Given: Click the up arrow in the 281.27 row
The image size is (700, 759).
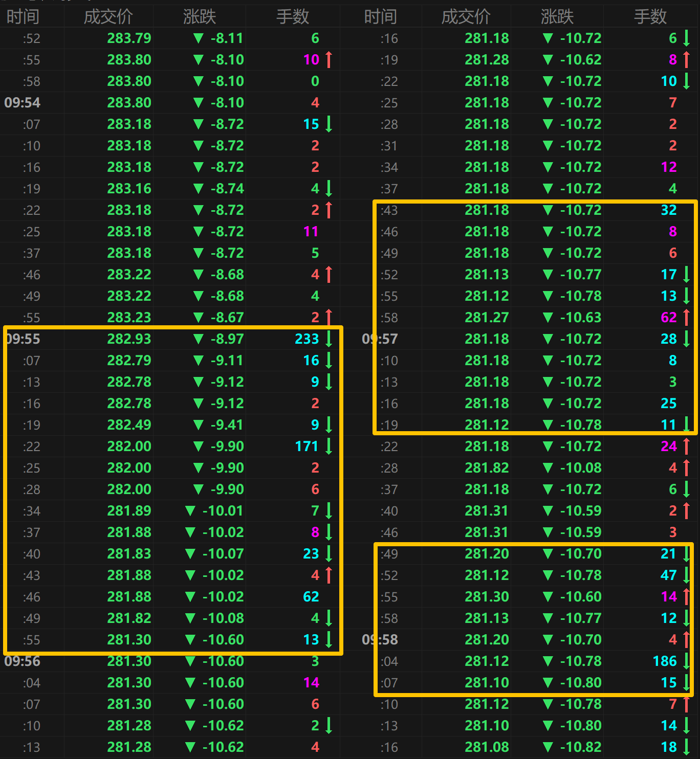Looking at the screenshot, I should 687,317.
